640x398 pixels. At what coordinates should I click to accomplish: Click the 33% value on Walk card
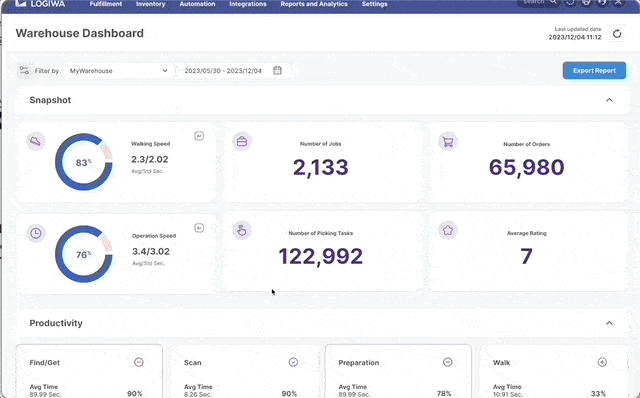click(x=598, y=394)
